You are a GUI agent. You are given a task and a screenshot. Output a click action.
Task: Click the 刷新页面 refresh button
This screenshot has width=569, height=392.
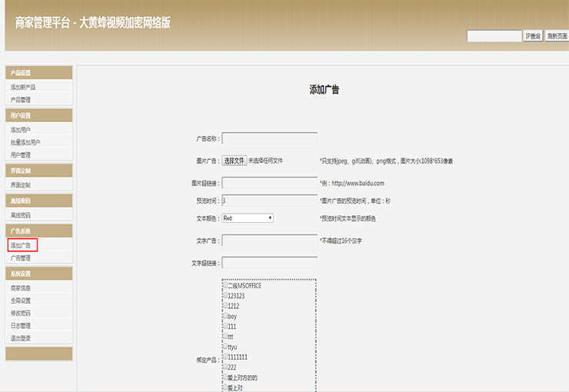click(557, 36)
